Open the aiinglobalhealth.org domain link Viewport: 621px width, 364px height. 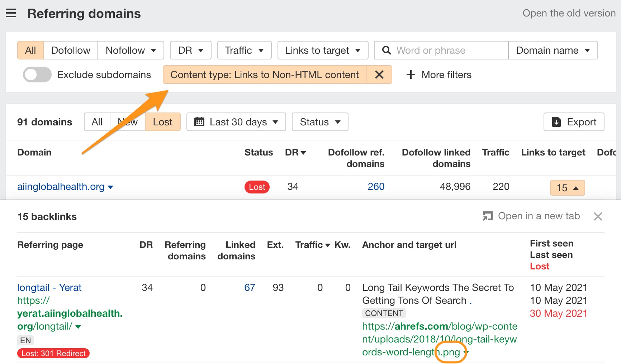click(x=61, y=187)
